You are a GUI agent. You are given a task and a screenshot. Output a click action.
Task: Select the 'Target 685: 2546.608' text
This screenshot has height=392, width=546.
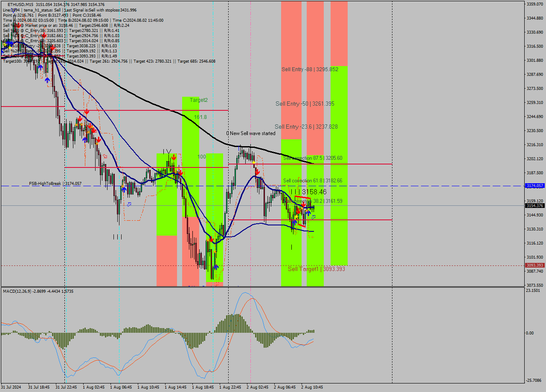(196, 61)
